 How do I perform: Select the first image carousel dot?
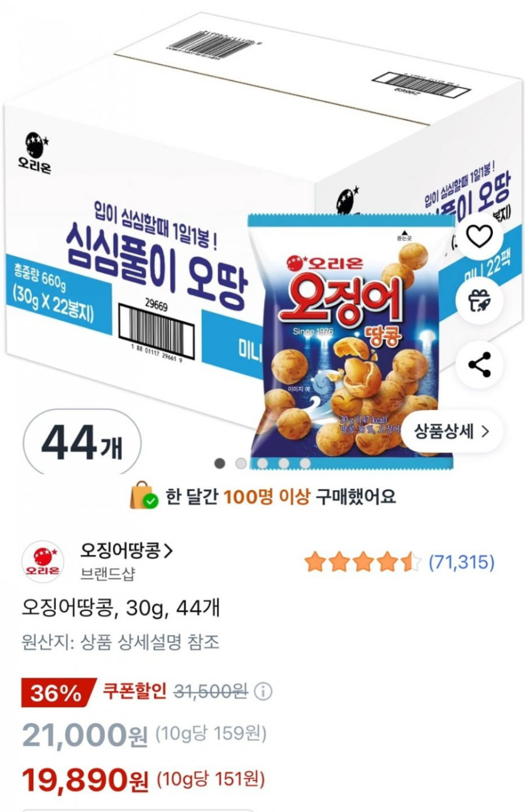tap(219, 463)
